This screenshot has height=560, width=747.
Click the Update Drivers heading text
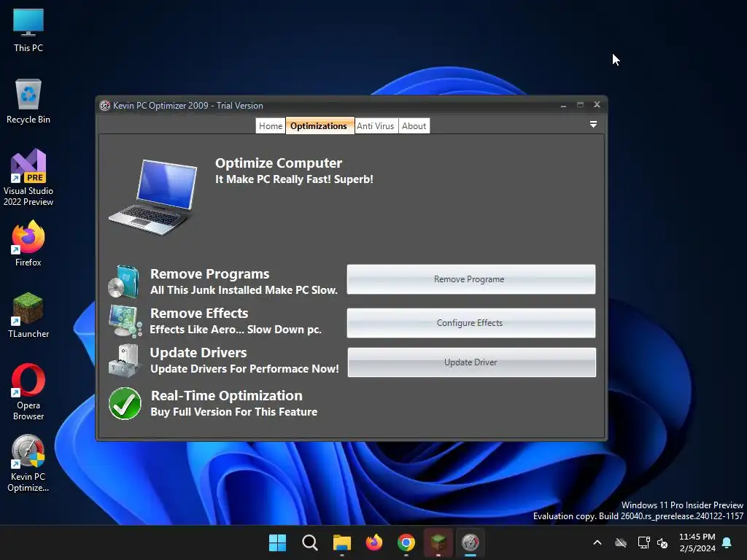198,353
